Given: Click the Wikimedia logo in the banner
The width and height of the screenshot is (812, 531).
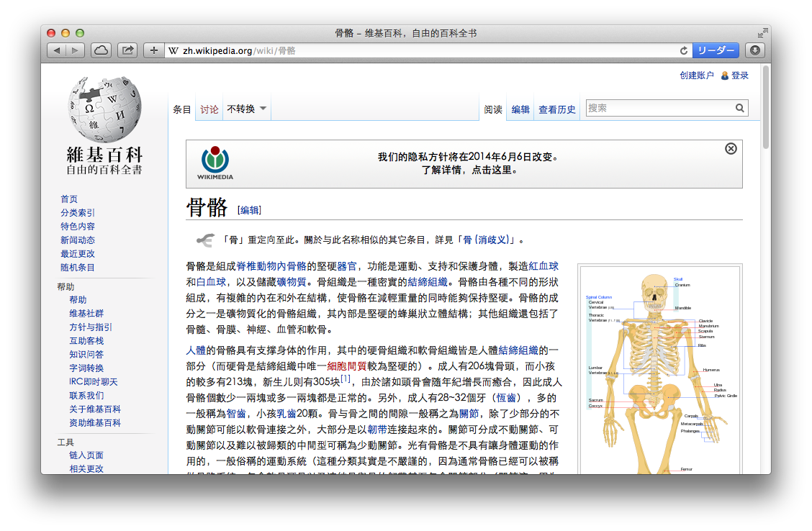Looking at the screenshot, I should tap(215, 163).
